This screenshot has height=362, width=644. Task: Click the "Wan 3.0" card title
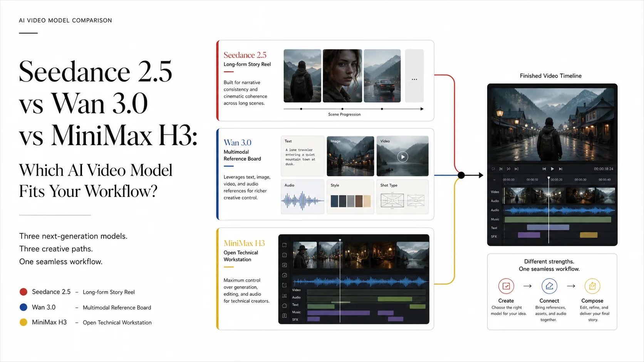pos(237,143)
